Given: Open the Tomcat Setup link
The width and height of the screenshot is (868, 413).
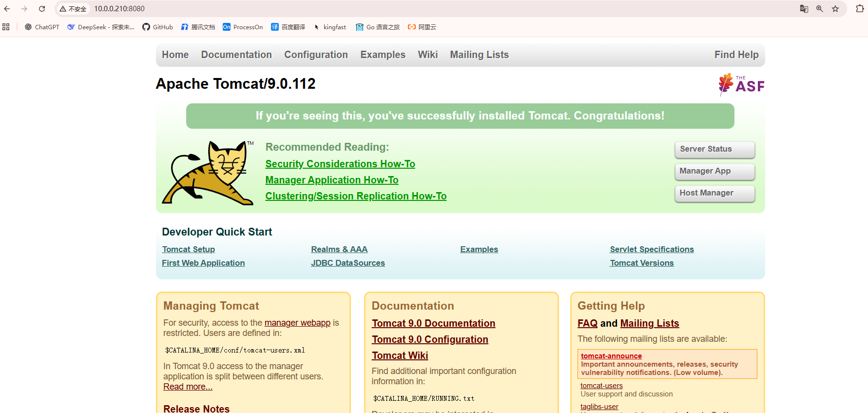Looking at the screenshot, I should [189, 249].
